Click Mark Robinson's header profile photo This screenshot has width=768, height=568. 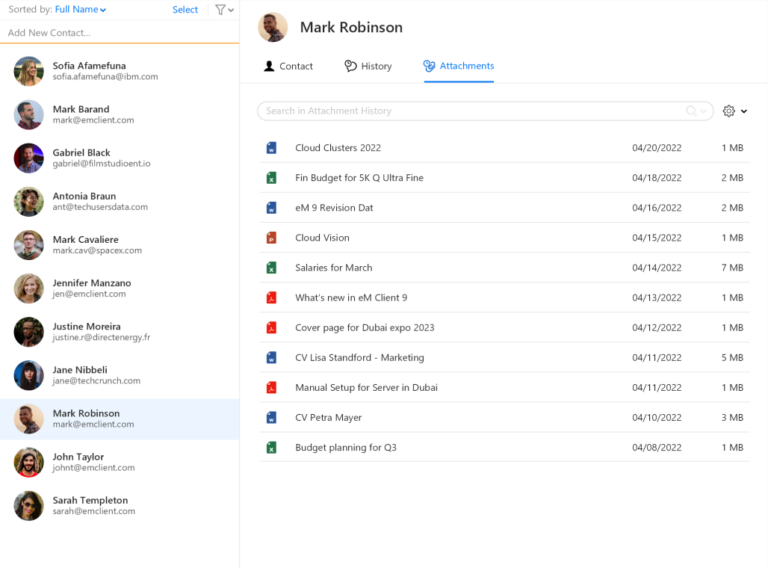[x=273, y=28]
